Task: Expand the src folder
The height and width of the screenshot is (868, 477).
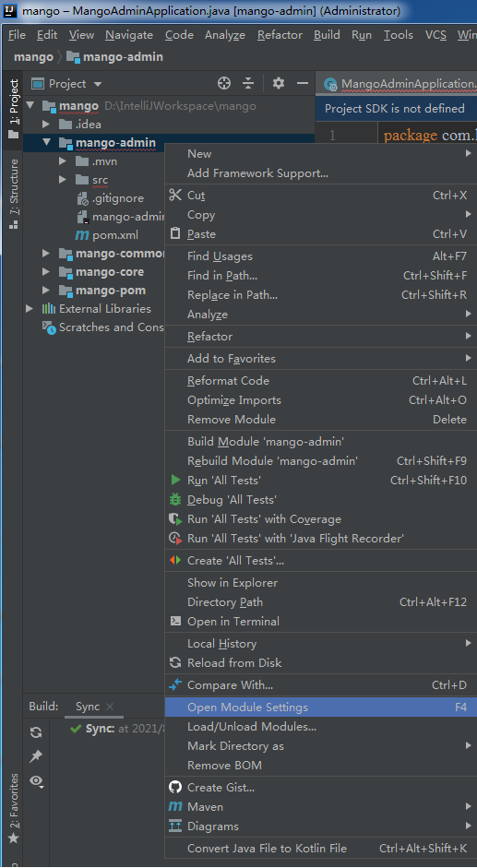Action: tap(63, 180)
